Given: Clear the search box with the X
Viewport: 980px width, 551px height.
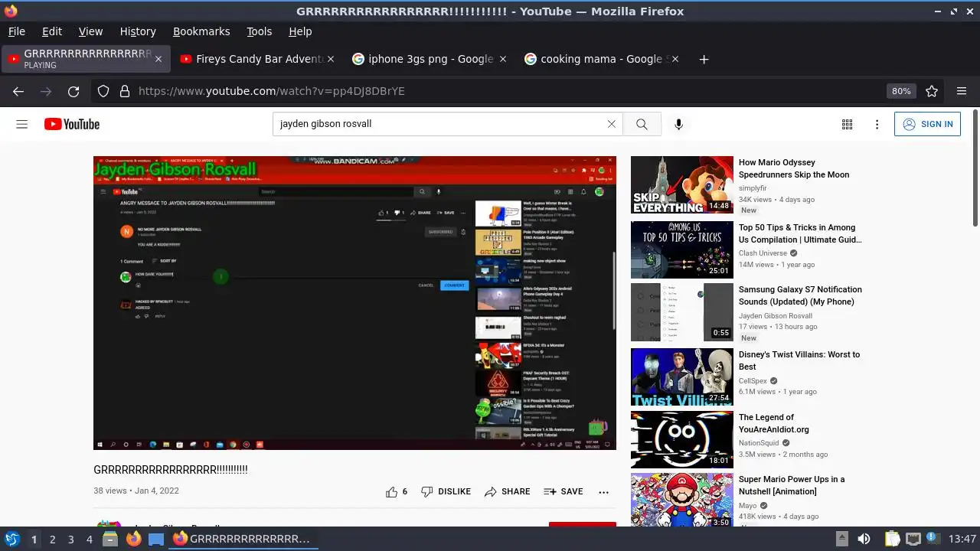Looking at the screenshot, I should (x=611, y=124).
